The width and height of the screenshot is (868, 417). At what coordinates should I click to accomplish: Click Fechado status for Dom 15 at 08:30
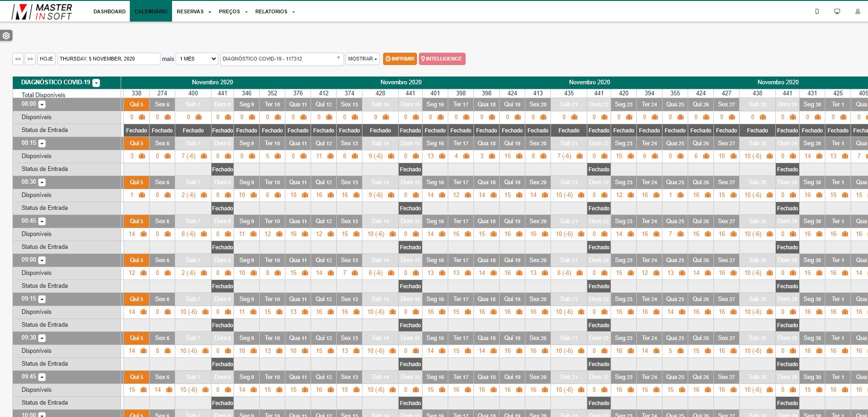click(x=410, y=208)
